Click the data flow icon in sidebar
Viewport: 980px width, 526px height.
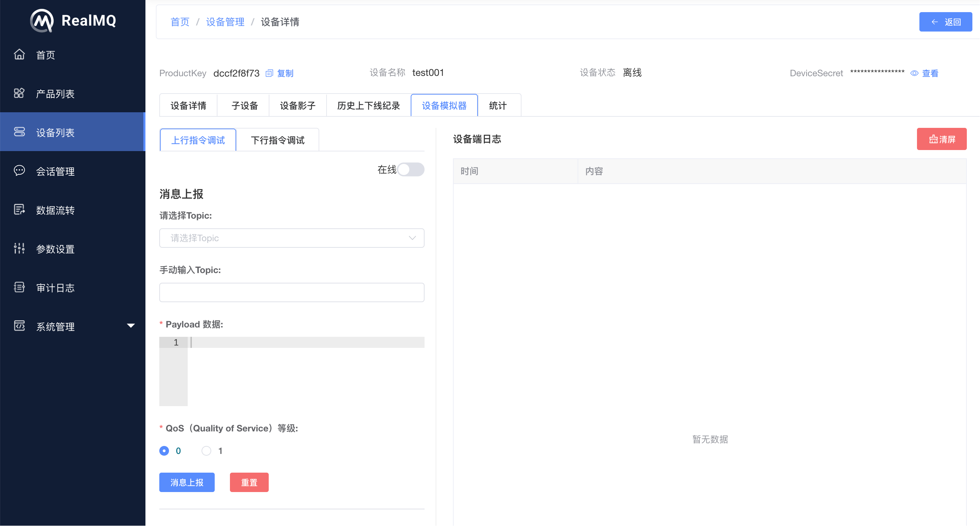click(x=19, y=209)
